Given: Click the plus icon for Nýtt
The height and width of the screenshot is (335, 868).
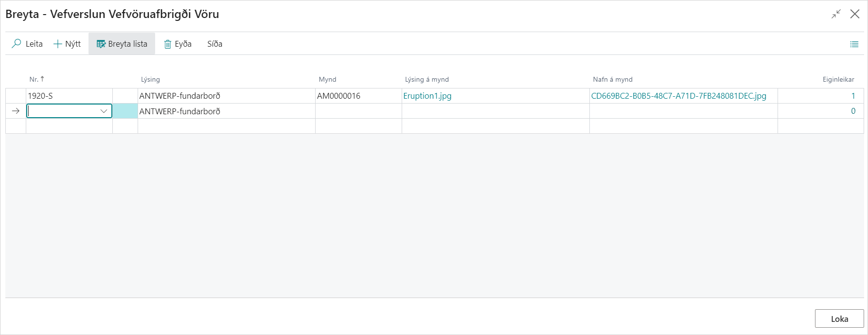Looking at the screenshot, I should pos(58,44).
